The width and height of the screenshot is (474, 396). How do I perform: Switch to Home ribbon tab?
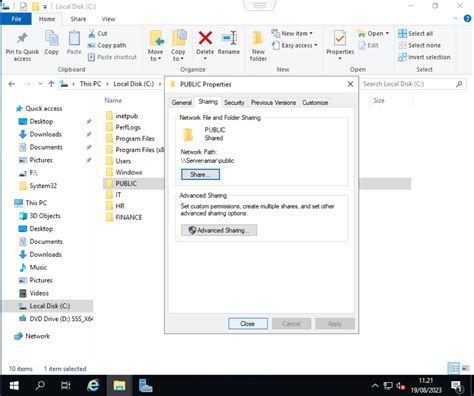coord(47,19)
